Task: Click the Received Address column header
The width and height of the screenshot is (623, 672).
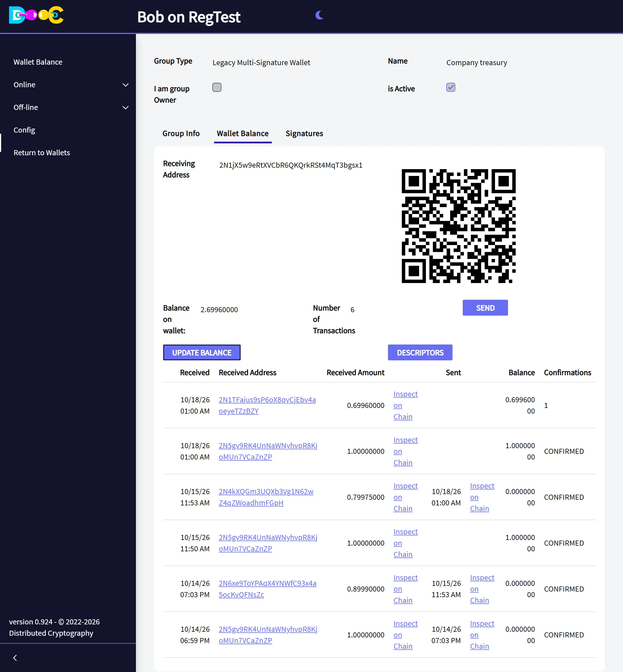Action: 248,373
